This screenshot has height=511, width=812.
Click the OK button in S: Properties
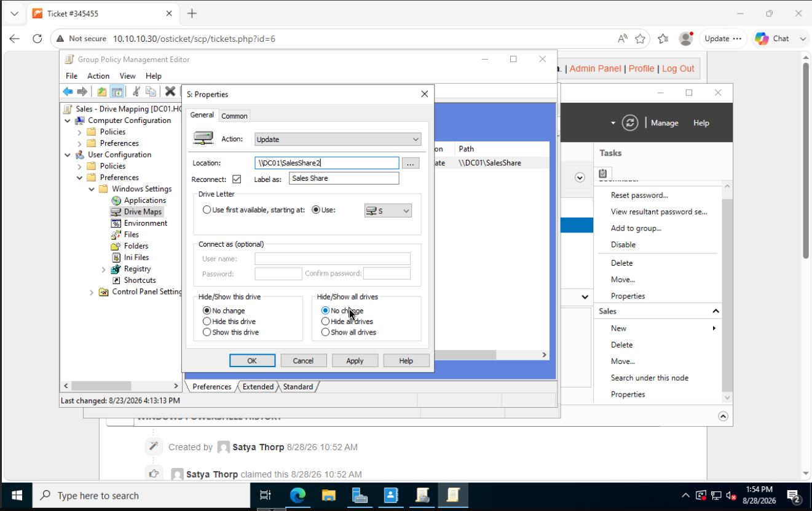(252, 361)
